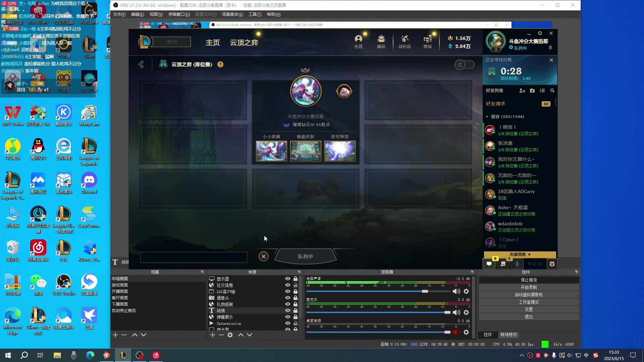Open source properties gear icon
The height and width of the screenshot is (362, 644).
click(x=230, y=335)
